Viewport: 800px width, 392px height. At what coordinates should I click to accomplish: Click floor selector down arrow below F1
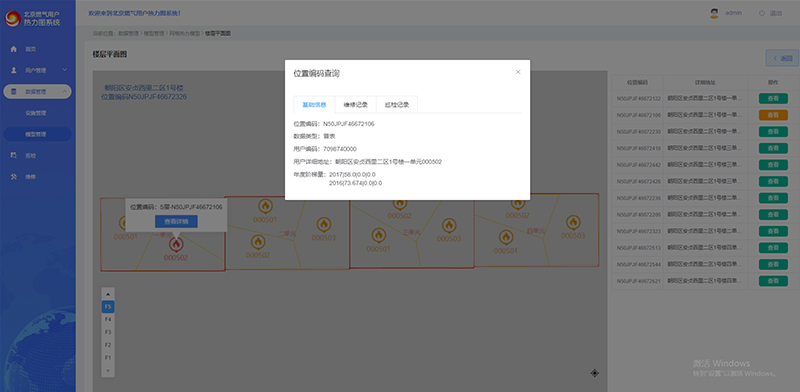click(108, 371)
